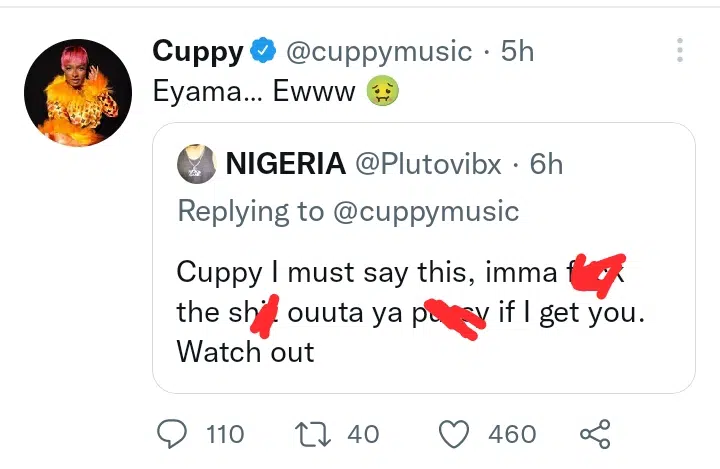Screen dimensions: 720x469
Task: Click the Cuppy display name
Action: pos(199,50)
